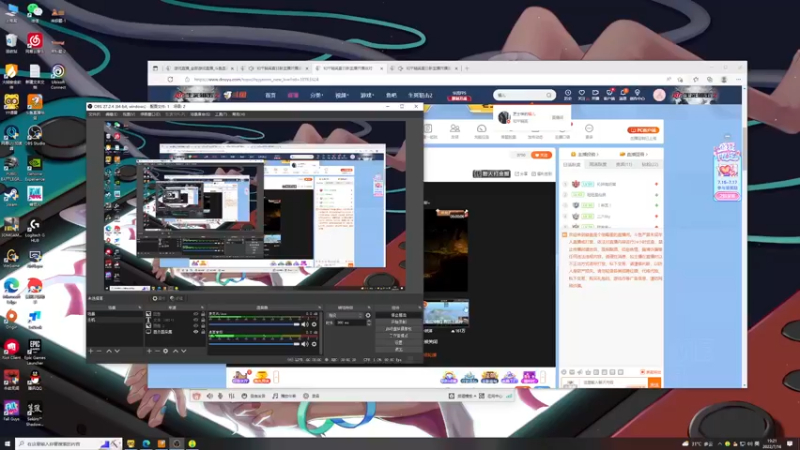The width and height of the screenshot is (800, 450).
Task: Go to Douyu 直播 nav item
Action: click(x=293, y=95)
